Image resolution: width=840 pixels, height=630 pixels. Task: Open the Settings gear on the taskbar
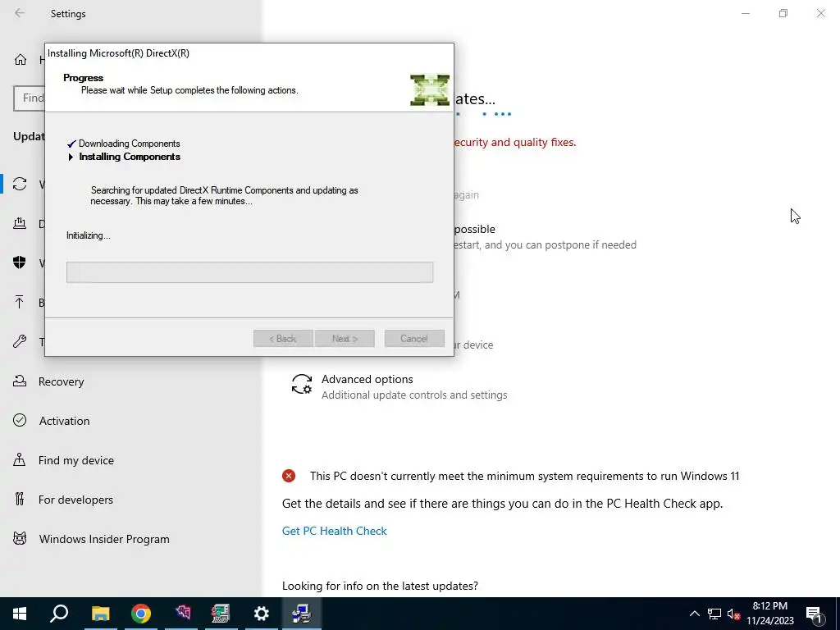[262, 614]
